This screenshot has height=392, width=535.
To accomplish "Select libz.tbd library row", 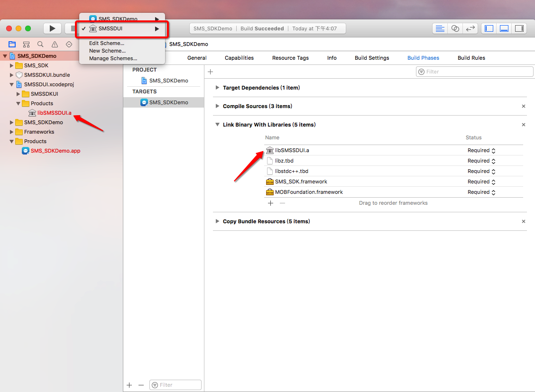I will pos(394,161).
